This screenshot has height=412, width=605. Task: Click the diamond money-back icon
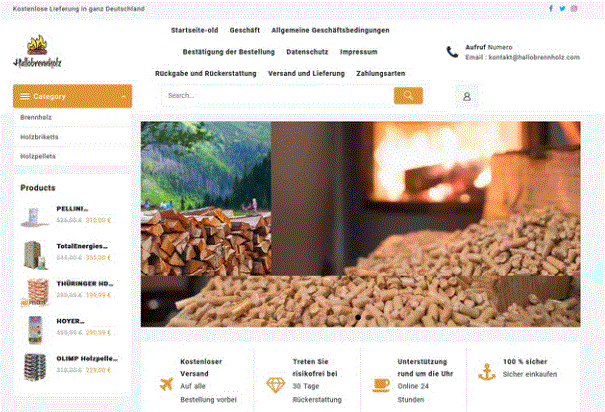click(275, 385)
